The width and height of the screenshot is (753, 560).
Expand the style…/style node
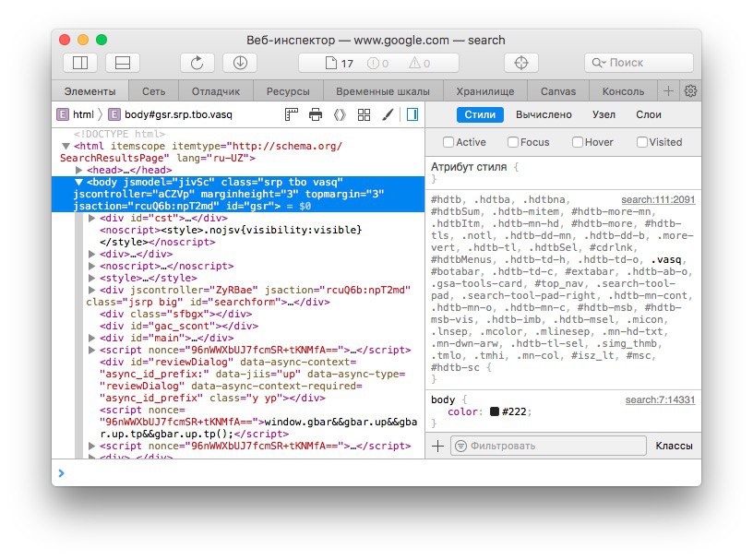click(91, 278)
